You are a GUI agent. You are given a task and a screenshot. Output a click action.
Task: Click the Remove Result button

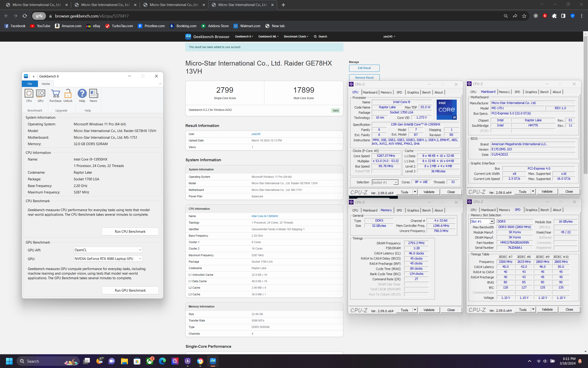coord(364,78)
